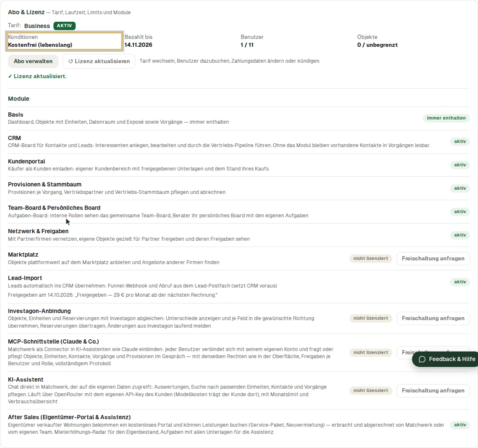Open the Feedback & Hilfe chat bubble
The height and width of the screenshot is (448, 478).
(x=445, y=359)
